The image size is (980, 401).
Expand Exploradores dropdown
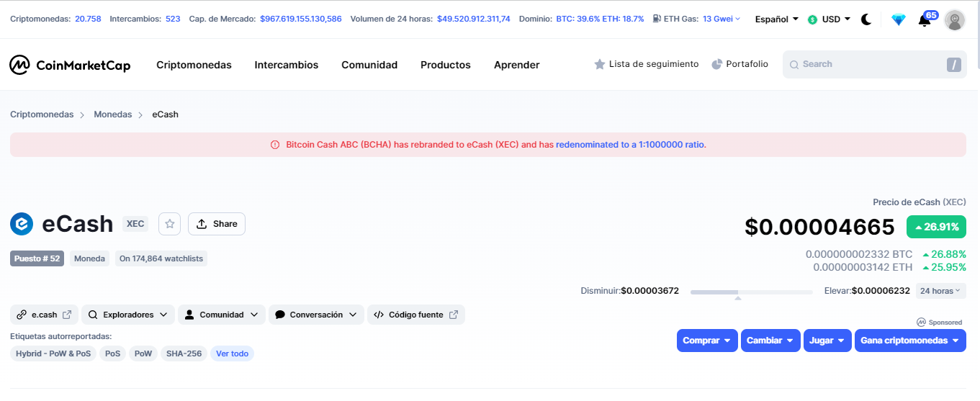128,315
